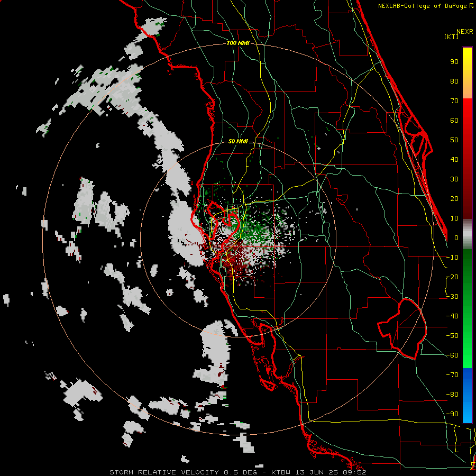Click the "[KT]" units label
The width and height of the screenshot is (476, 476).
point(451,36)
